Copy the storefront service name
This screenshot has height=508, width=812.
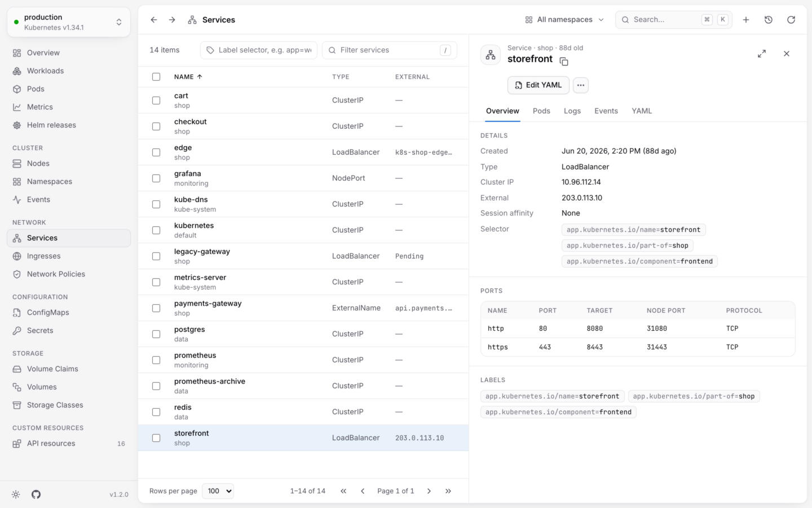click(564, 62)
